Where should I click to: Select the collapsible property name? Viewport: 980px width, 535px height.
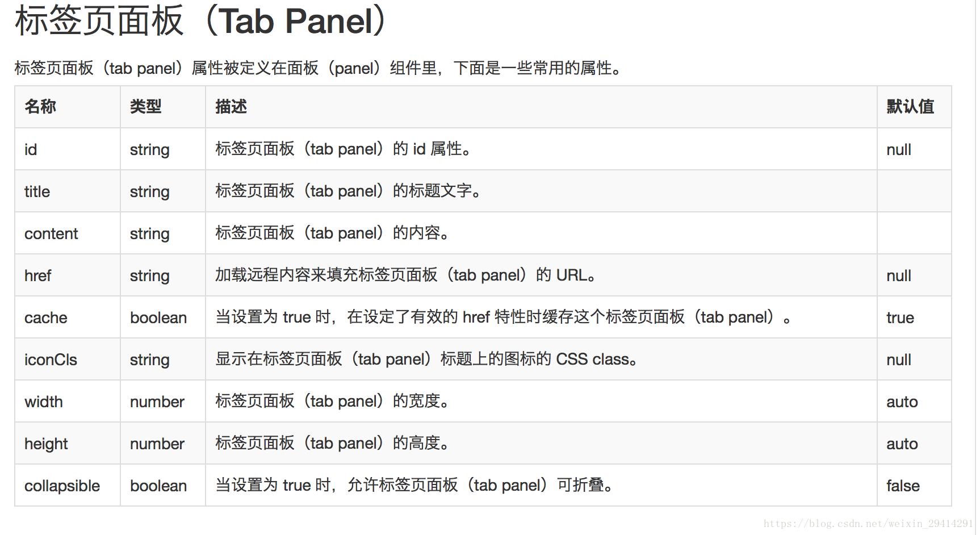point(62,486)
